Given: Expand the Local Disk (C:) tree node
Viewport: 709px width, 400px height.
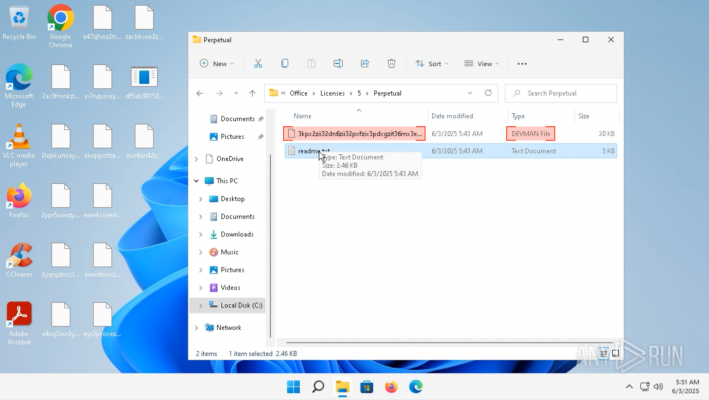Looking at the screenshot, I should pos(200,306).
